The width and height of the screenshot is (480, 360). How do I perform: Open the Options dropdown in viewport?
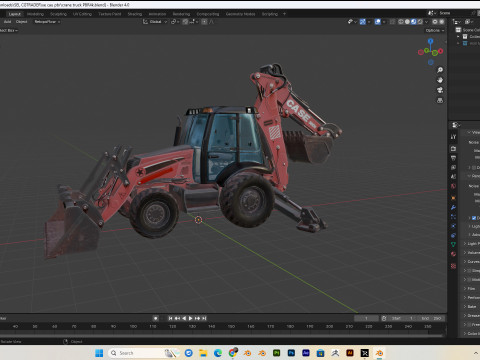point(435,30)
